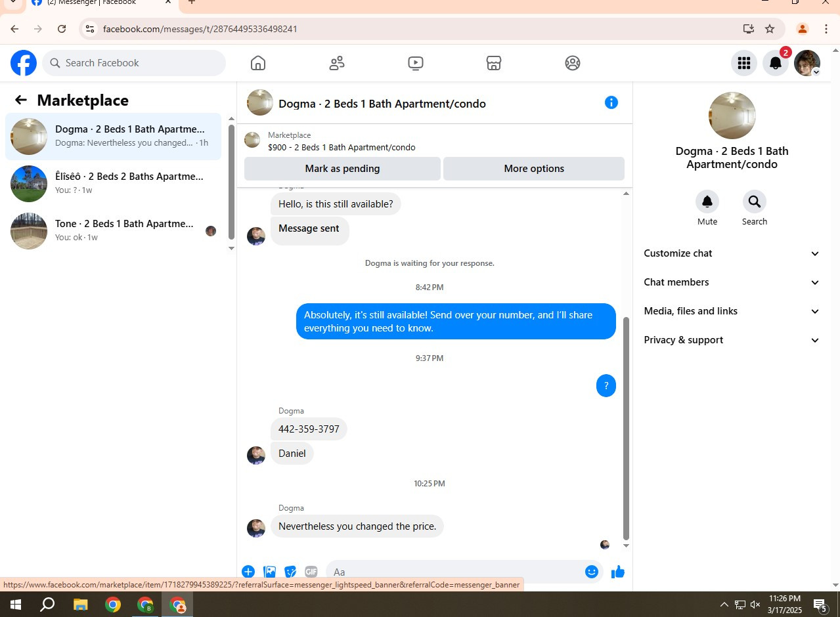The image size is (840, 617).
Task: Reload the page in browser toolbar
Action: click(62, 29)
